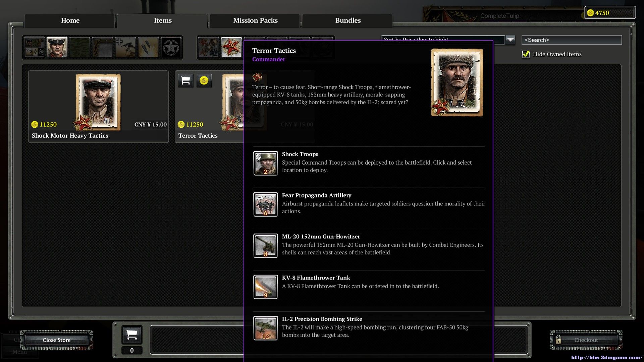The width and height of the screenshot is (644, 362).
Task: Select the Commanders category filter
Action: 57,47
